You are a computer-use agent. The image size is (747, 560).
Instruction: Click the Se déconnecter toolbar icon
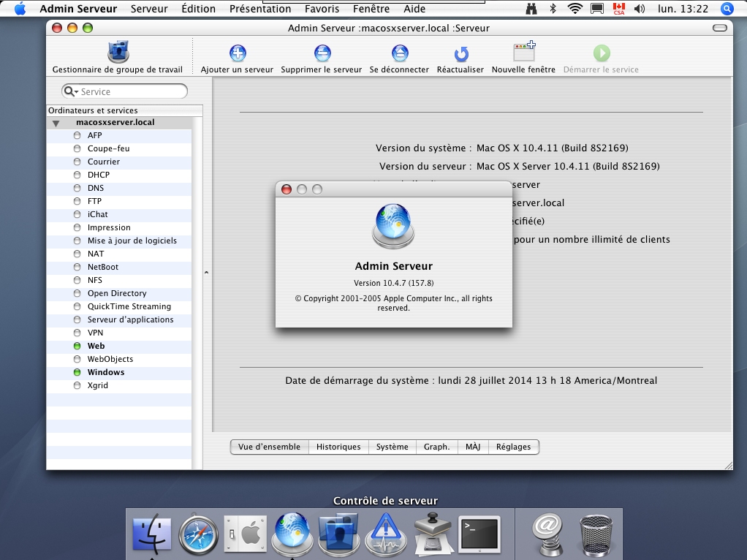tap(399, 53)
